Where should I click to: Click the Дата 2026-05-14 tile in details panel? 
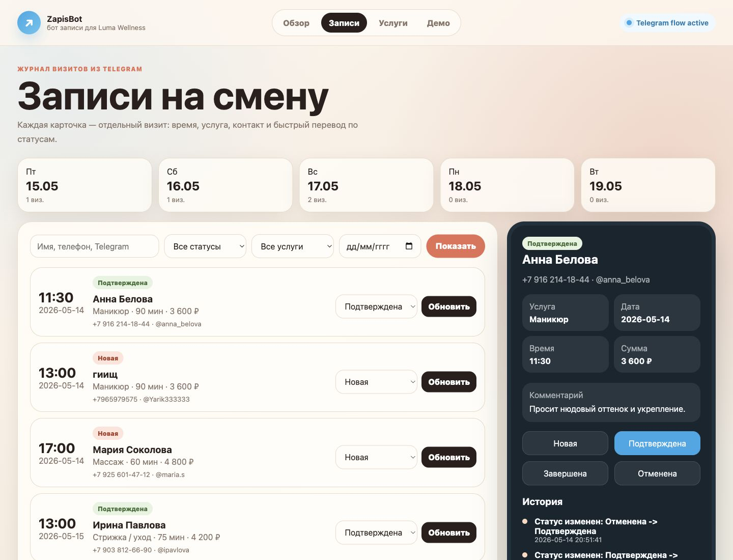tap(657, 313)
